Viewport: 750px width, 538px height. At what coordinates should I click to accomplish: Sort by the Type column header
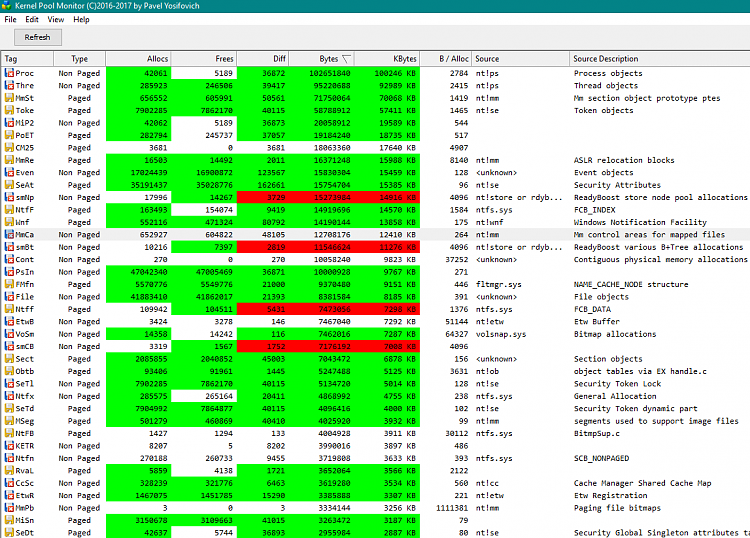click(x=79, y=59)
